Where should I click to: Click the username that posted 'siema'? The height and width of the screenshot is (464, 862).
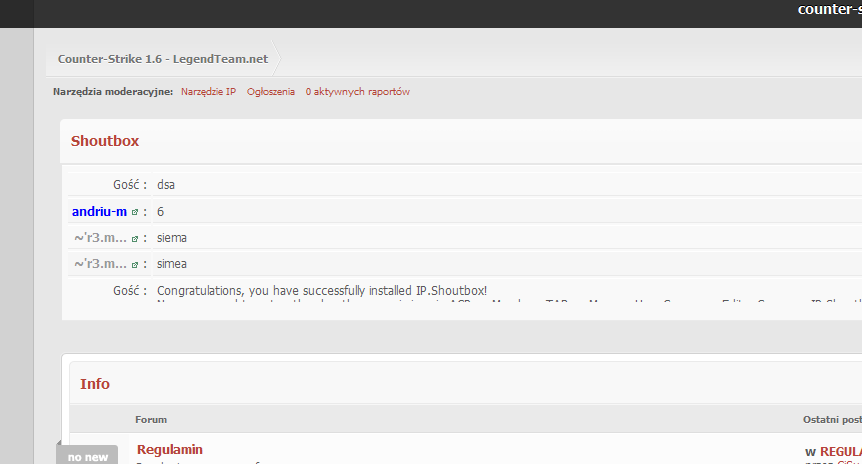(100, 238)
